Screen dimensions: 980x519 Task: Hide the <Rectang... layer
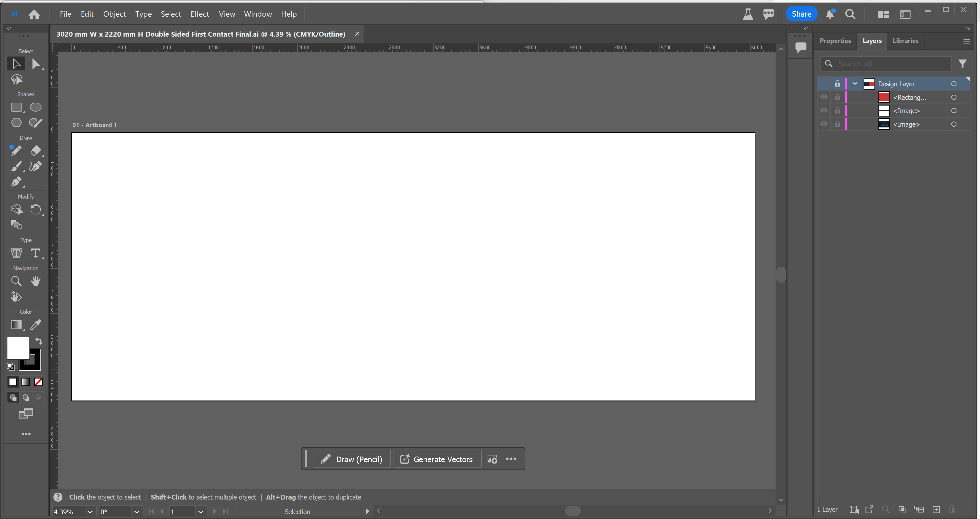point(824,97)
